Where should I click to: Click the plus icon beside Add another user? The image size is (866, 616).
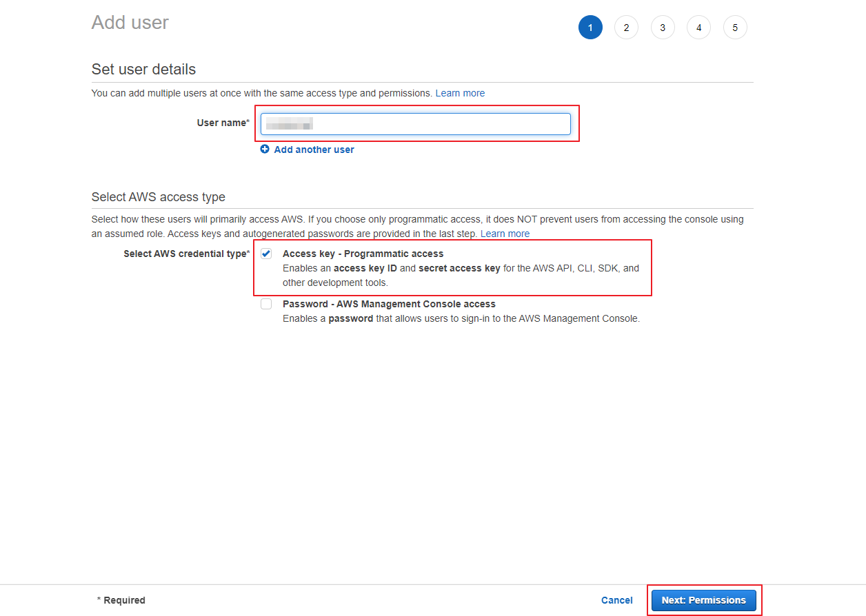[265, 150]
